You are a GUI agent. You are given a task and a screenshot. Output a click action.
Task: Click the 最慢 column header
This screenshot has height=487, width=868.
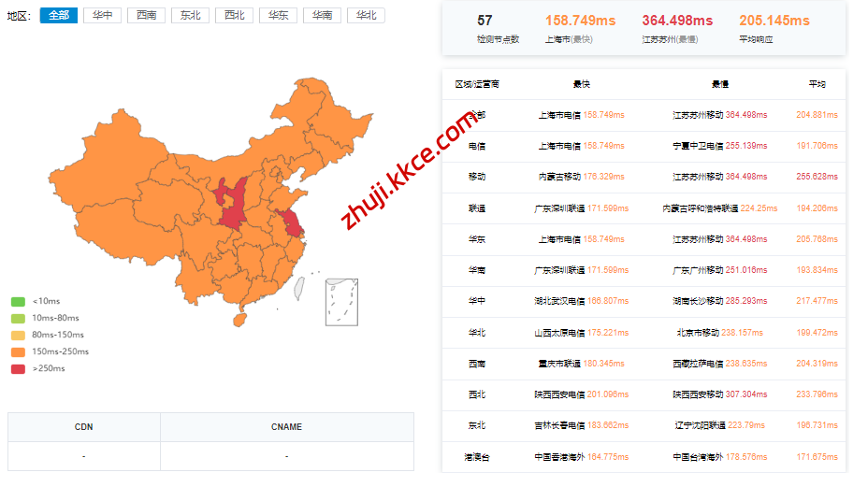point(719,84)
